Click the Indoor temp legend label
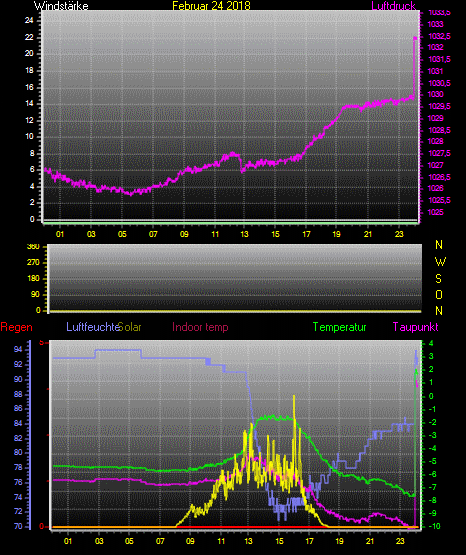The image size is (466, 555). tap(200, 327)
